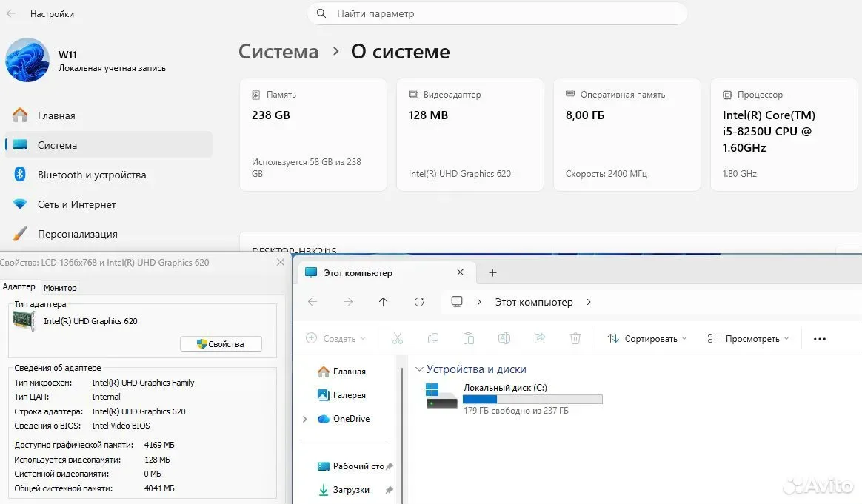The height and width of the screenshot is (504, 862).
Task: Open Главная in Settings sidebar
Action: coord(108,115)
